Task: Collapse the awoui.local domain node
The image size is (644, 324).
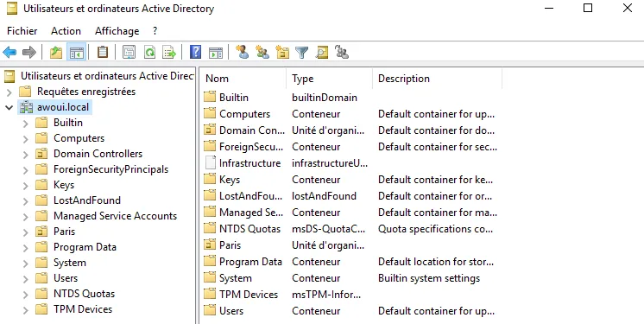Action: (9, 107)
